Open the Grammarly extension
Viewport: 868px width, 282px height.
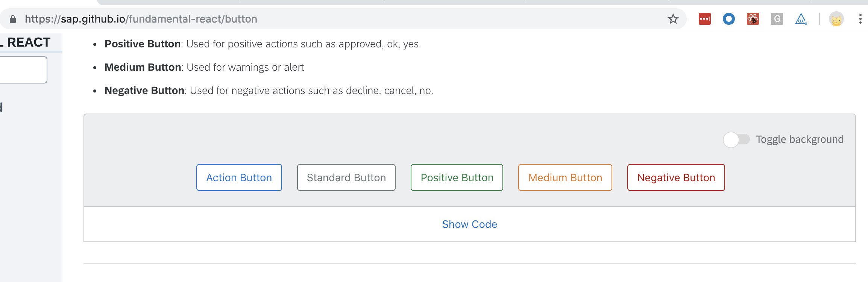tap(777, 18)
